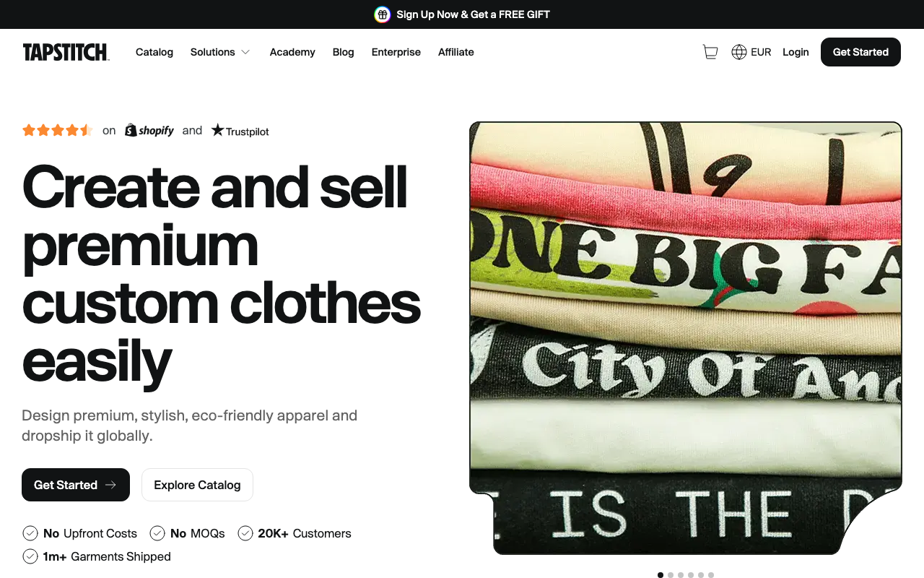Open the shopping cart icon
924x578 pixels.
tap(710, 52)
